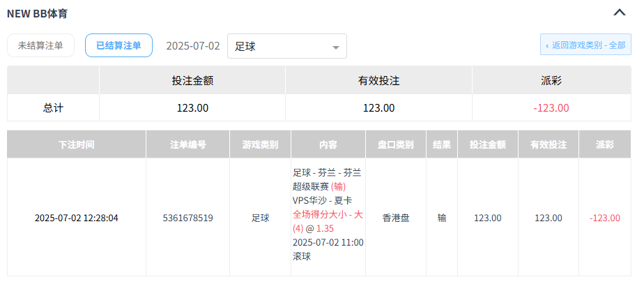Switch to the 未结算注单 tab
This screenshot has height=284, width=644.
40,45
